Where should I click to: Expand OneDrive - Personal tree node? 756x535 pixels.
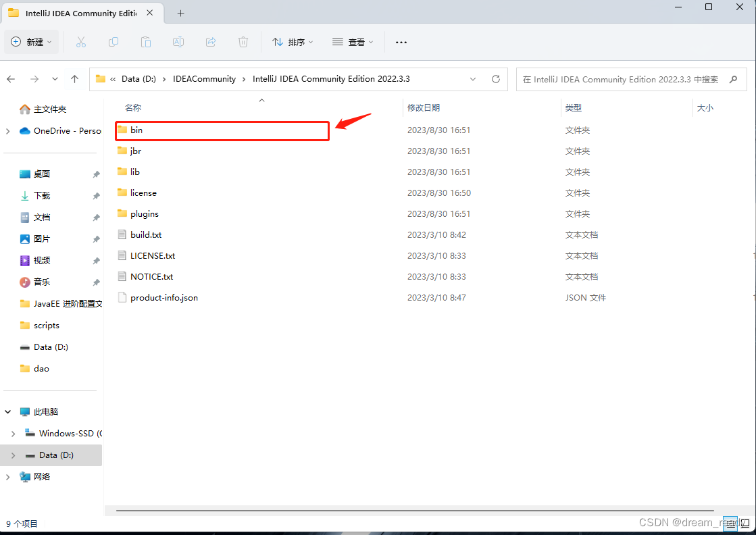point(7,131)
